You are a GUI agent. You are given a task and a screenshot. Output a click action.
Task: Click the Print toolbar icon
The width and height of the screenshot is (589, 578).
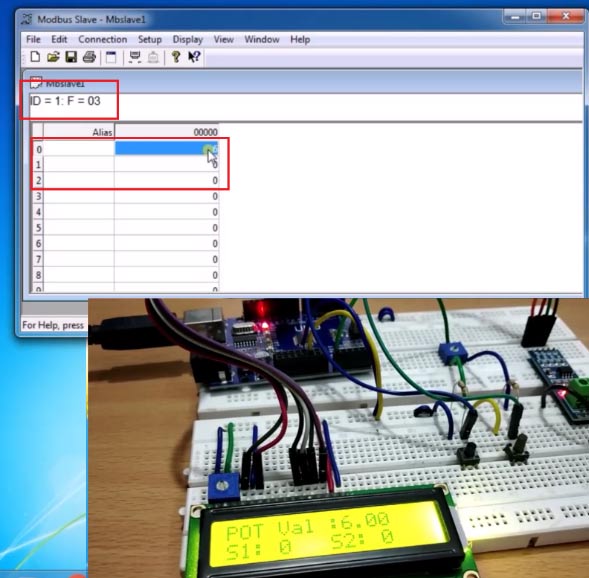[89, 57]
